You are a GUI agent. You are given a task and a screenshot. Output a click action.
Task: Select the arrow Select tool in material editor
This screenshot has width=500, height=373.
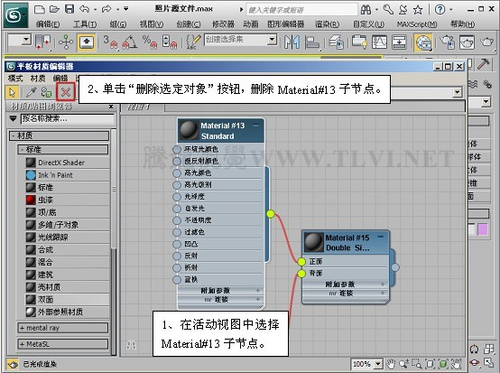(x=12, y=92)
